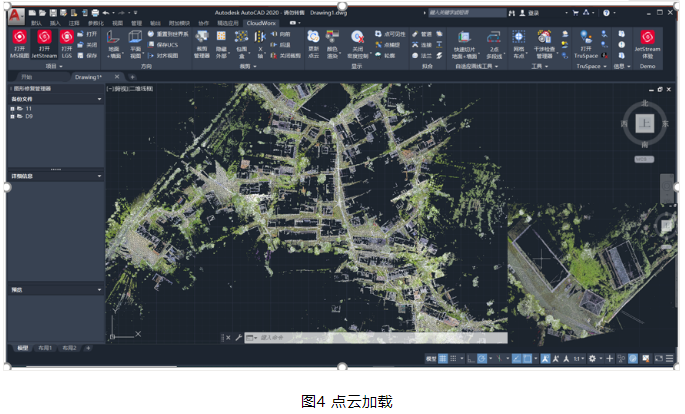The height and width of the screenshot is (414, 685).
Task: Click the Open JetStream icon
Action: [x=43, y=42]
